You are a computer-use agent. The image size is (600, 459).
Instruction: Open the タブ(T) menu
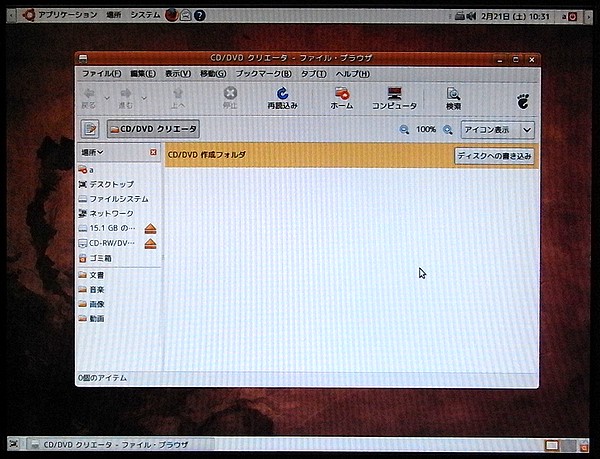click(x=313, y=74)
